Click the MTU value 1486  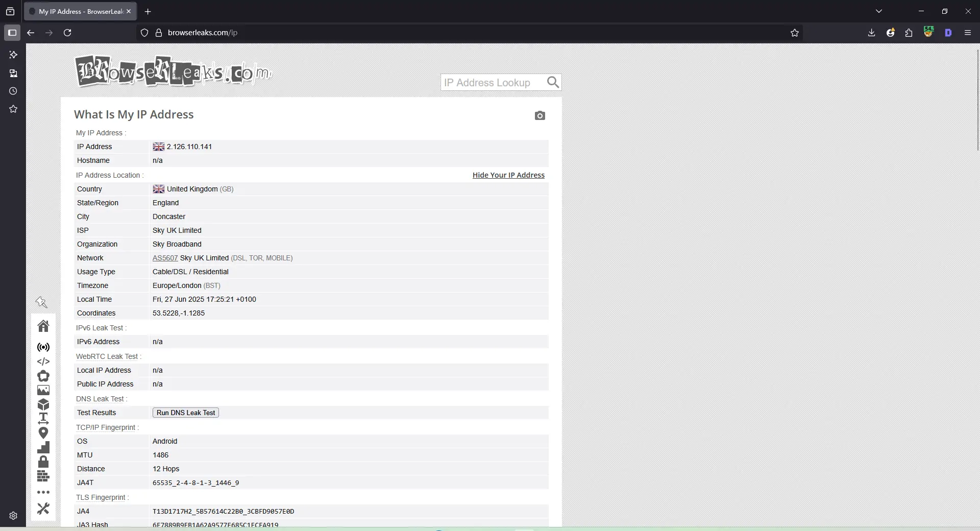160,455
